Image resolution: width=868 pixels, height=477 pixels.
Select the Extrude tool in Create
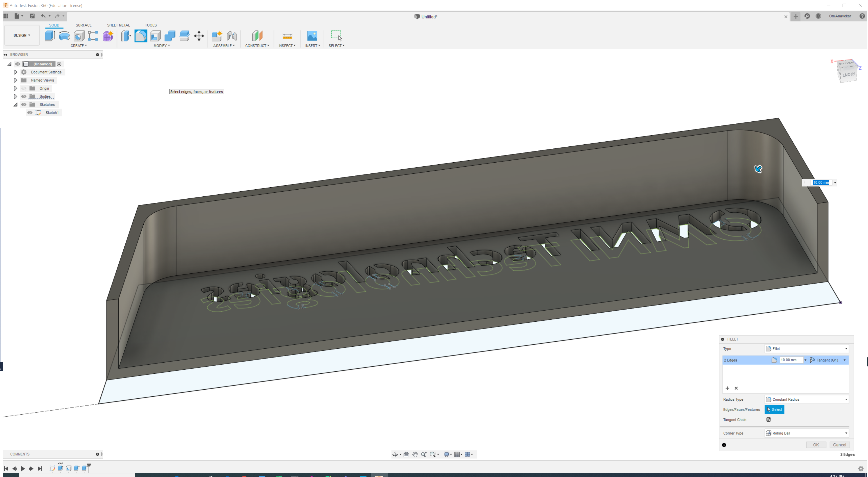pos(50,36)
